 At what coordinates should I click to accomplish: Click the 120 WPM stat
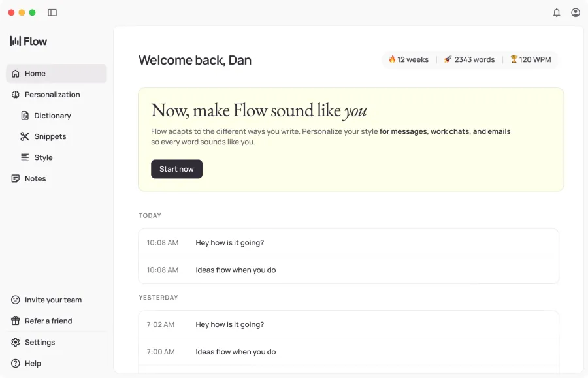tap(531, 59)
